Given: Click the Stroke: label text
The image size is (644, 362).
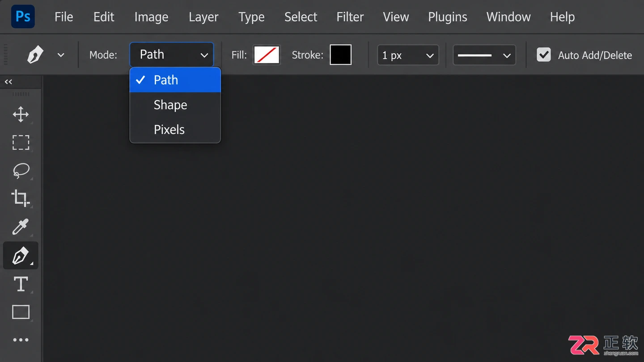Looking at the screenshot, I should [308, 55].
